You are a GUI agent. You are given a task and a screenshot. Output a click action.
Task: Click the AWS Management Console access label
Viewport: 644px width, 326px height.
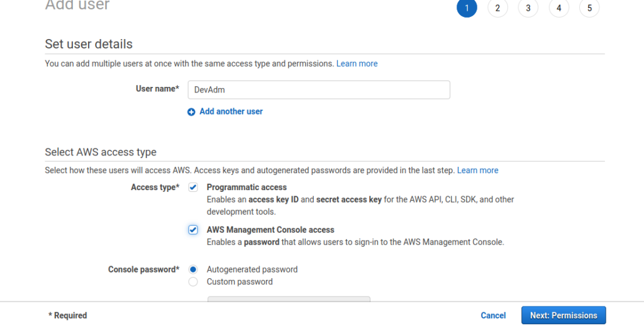(270, 230)
